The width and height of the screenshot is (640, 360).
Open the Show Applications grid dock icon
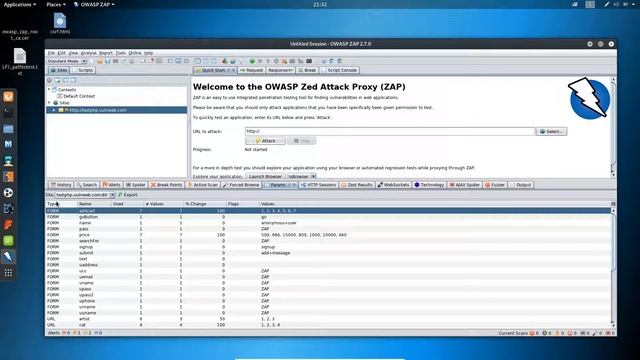point(8,273)
